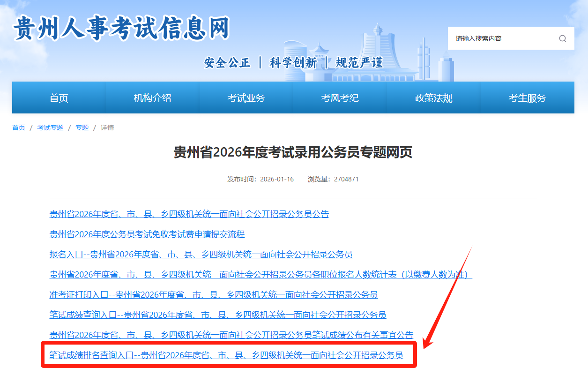Click 考试专题 breadcrumb link
The image size is (588, 368).
coord(50,128)
